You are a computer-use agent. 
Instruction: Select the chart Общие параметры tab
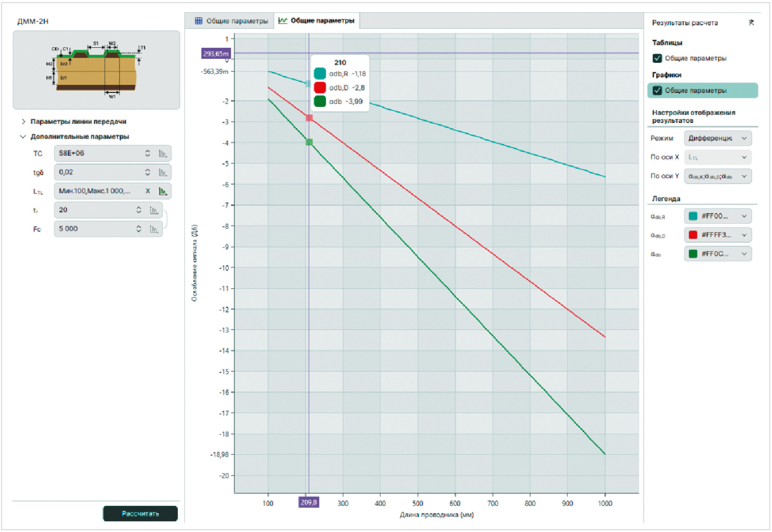pos(317,20)
